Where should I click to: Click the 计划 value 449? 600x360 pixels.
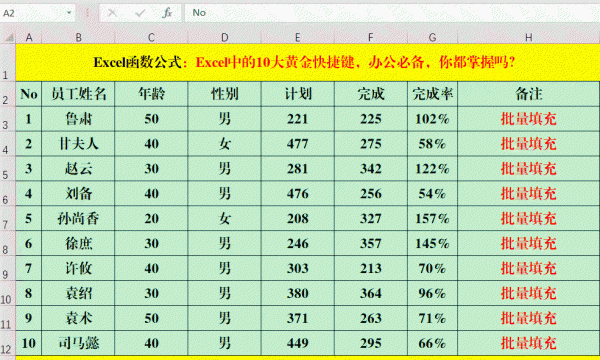point(298,343)
